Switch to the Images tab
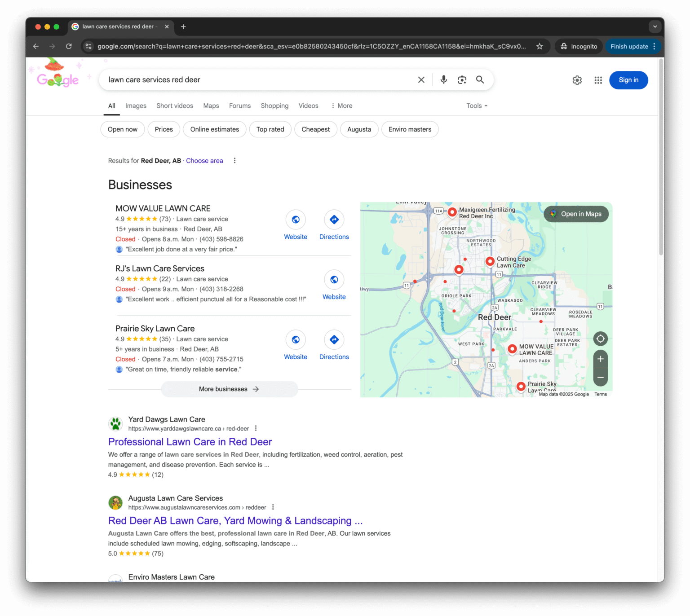 coord(136,106)
